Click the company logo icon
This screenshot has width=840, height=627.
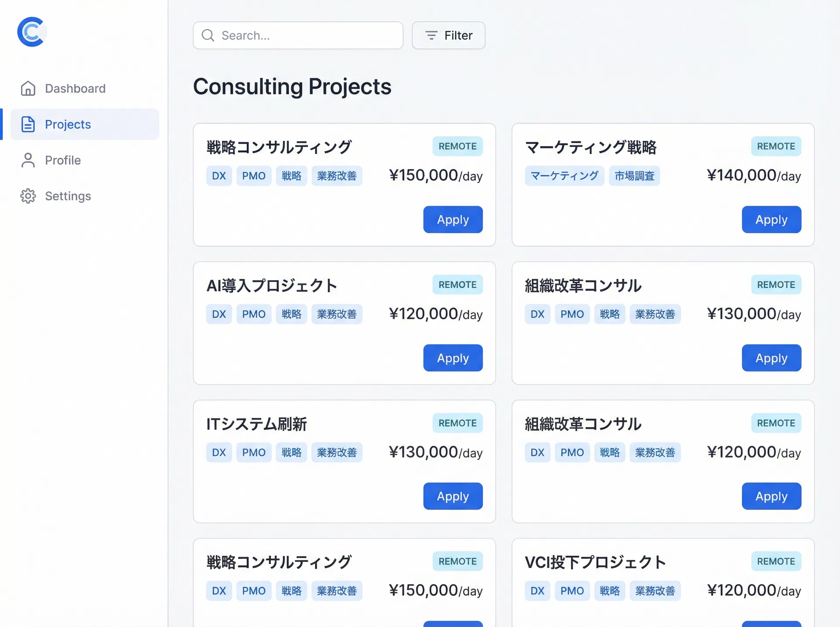[31, 31]
